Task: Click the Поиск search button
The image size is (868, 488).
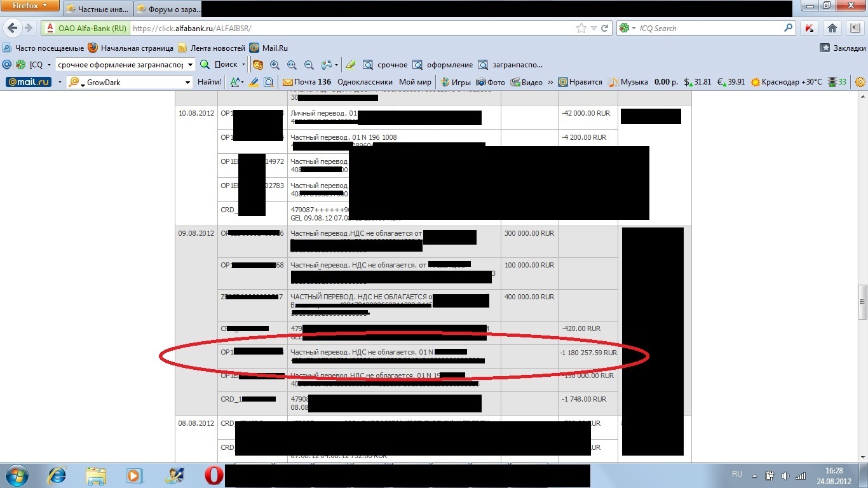Action: click(219, 65)
